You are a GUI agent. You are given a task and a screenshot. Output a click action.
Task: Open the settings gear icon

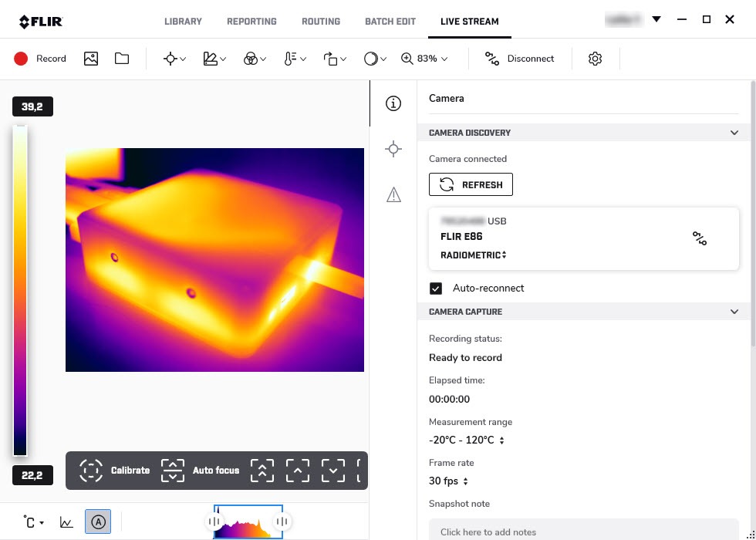tap(595, 59)
